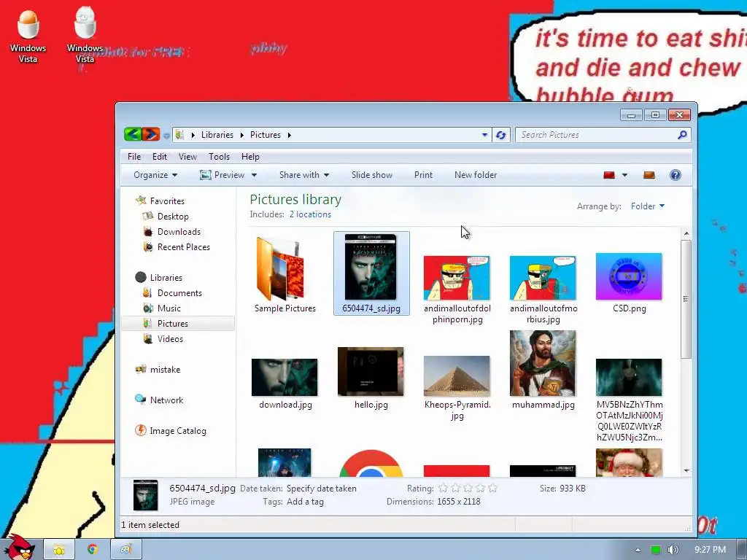
Task: Refresh the Pictures folder view
Action: click(500, 135)
